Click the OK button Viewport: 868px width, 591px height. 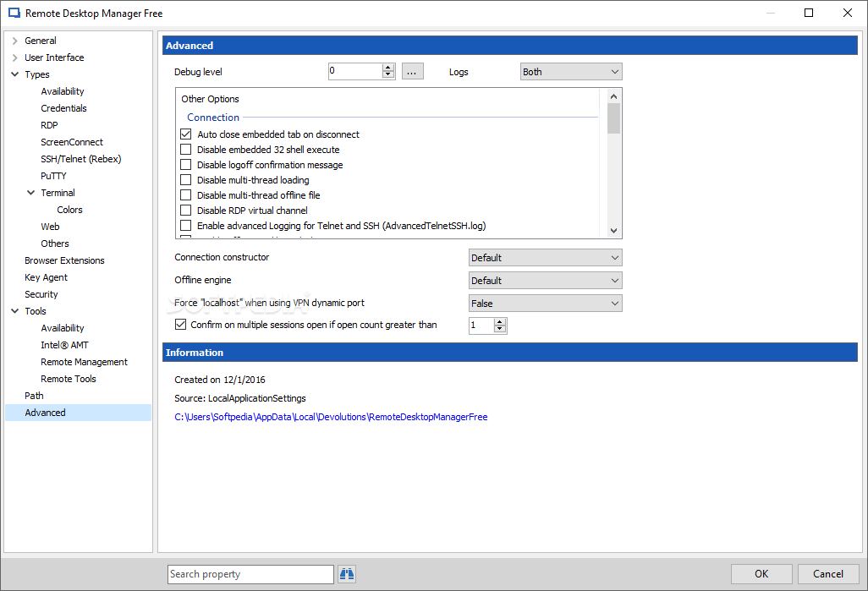pos(761,574)
